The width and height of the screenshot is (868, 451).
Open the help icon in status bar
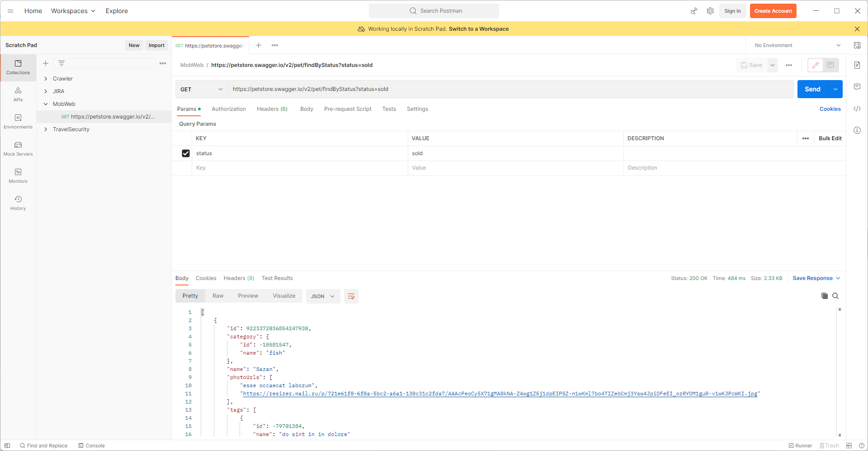861,446
